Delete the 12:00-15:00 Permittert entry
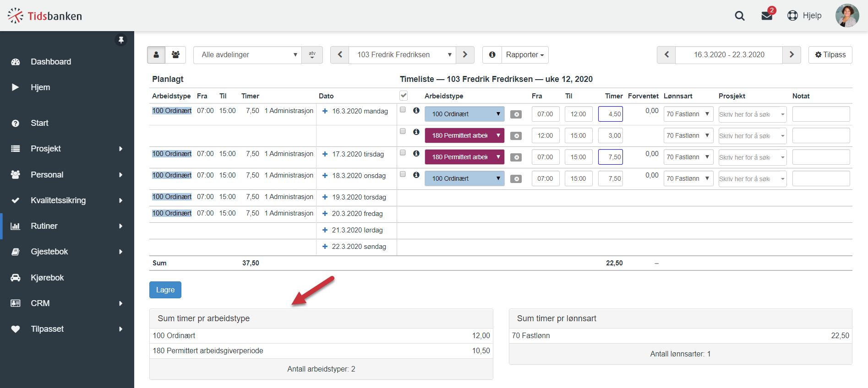Viewport: 868px width, 388px height. click(516, 136)
